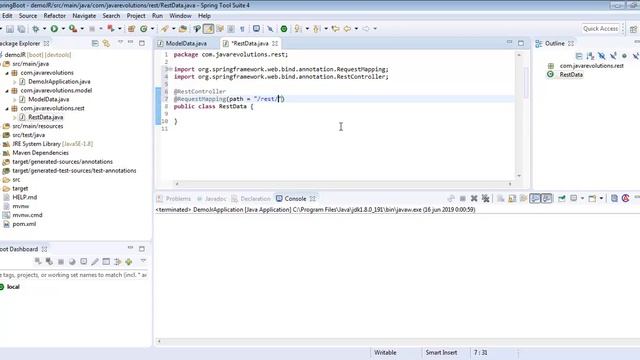Select JRE System Library node
The width and height of the screenshot is (640, 360).
click(x=52, y=144)
